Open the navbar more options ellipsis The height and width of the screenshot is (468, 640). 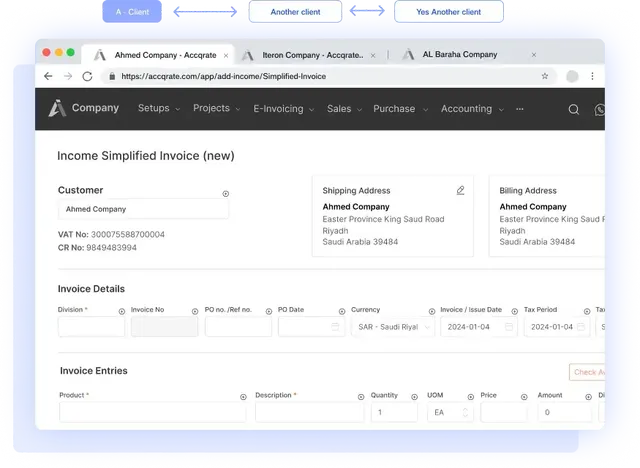point(520,109)
